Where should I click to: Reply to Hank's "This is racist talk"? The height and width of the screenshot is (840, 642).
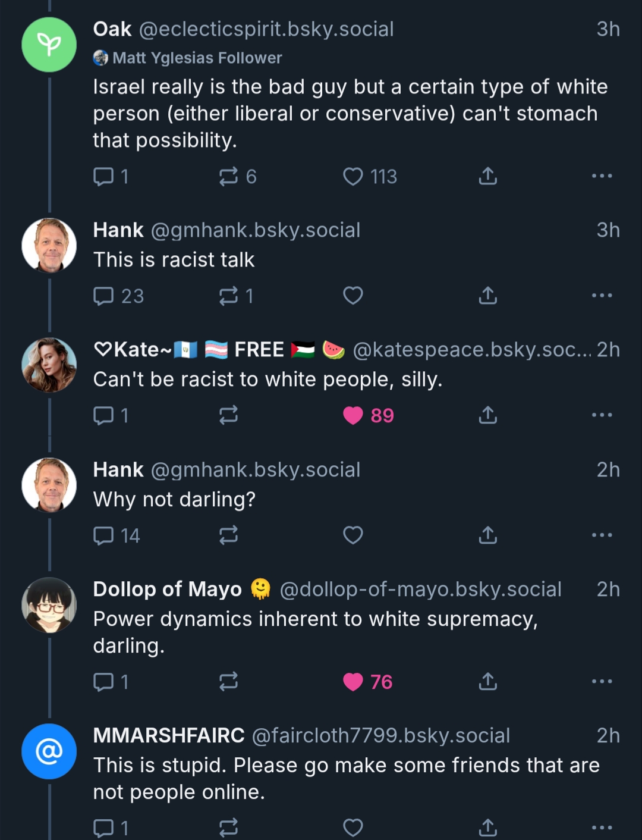[x=104, y=296]
